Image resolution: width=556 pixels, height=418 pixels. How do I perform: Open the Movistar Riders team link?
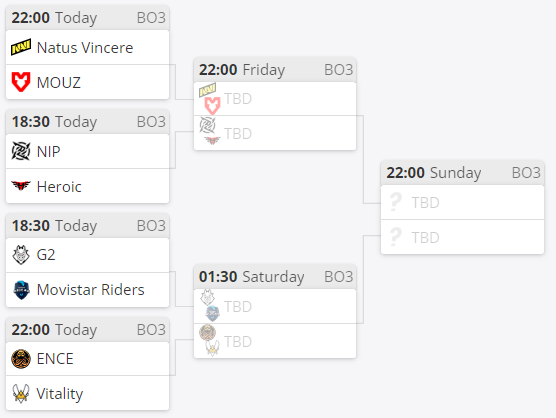click(x=91, y=290)
